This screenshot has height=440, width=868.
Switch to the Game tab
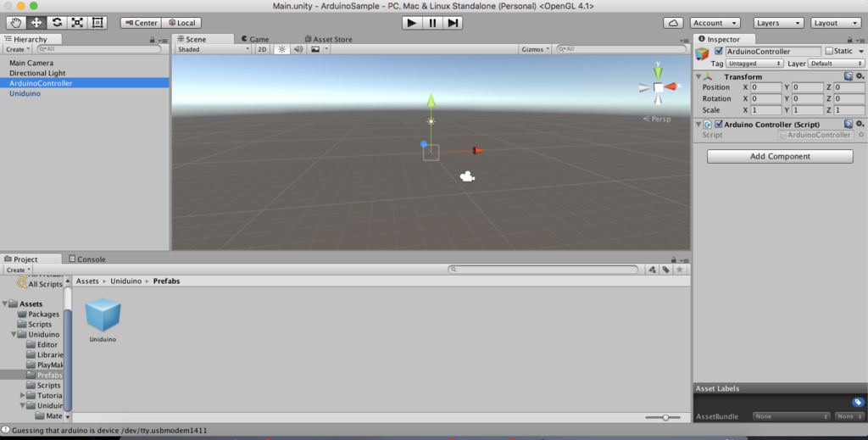[254, 39]
